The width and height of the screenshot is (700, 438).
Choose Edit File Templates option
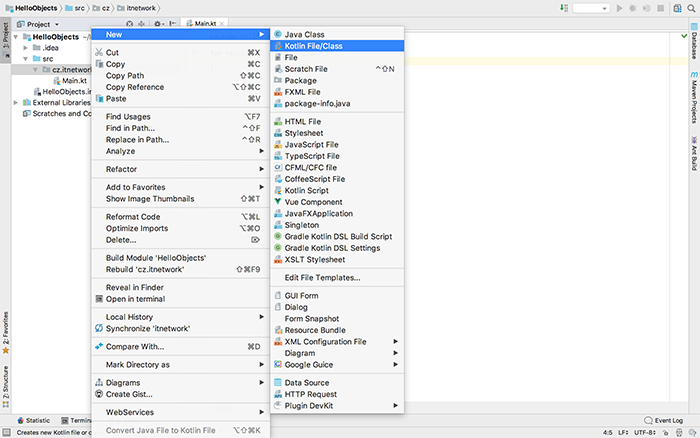(322, 277)
